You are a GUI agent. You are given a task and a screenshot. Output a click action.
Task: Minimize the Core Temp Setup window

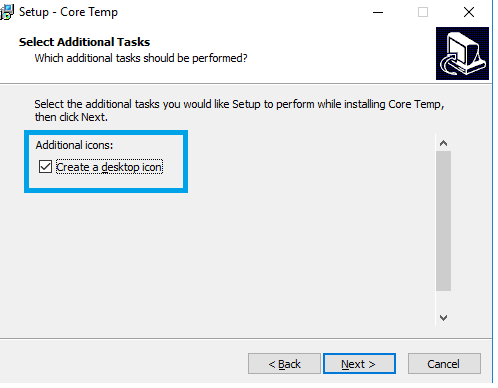[x=378, y=12]
